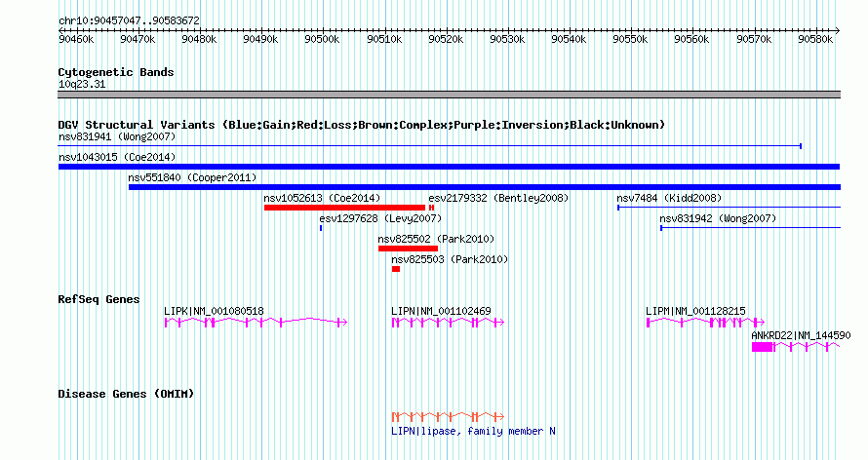Click the nsv1043015 (Coe2014) label

tap(117, 157)
